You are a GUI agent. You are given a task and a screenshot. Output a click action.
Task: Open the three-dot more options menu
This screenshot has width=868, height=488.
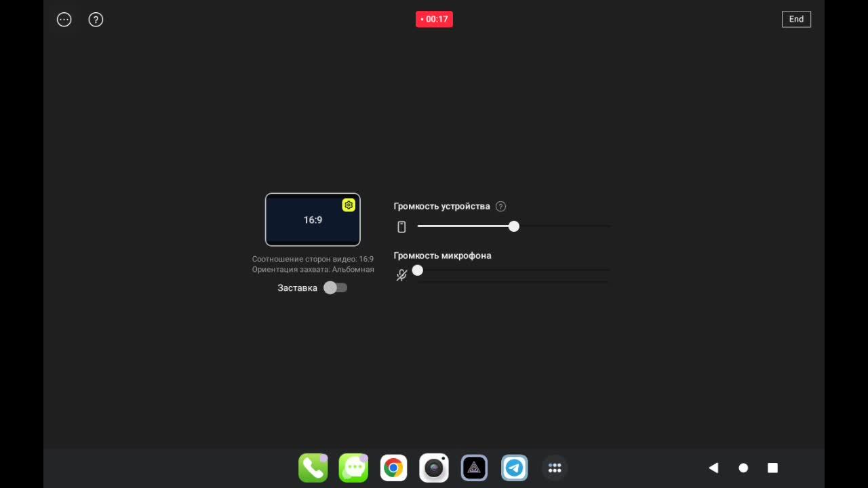coord(64,20)
